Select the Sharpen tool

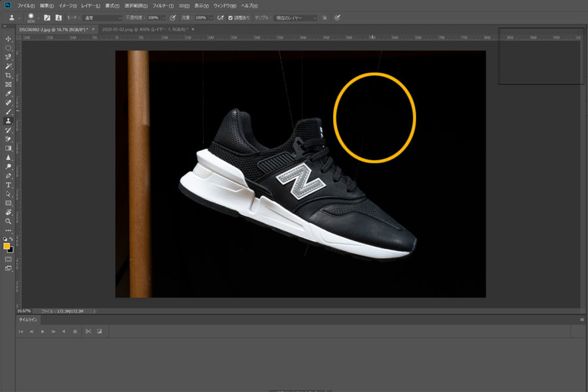8,157
